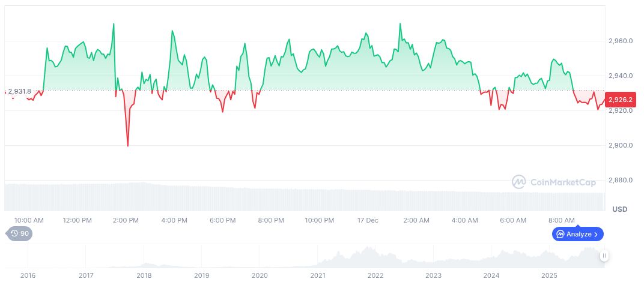Click the 12:00 PM time axis label

click(x=77, y=220)
